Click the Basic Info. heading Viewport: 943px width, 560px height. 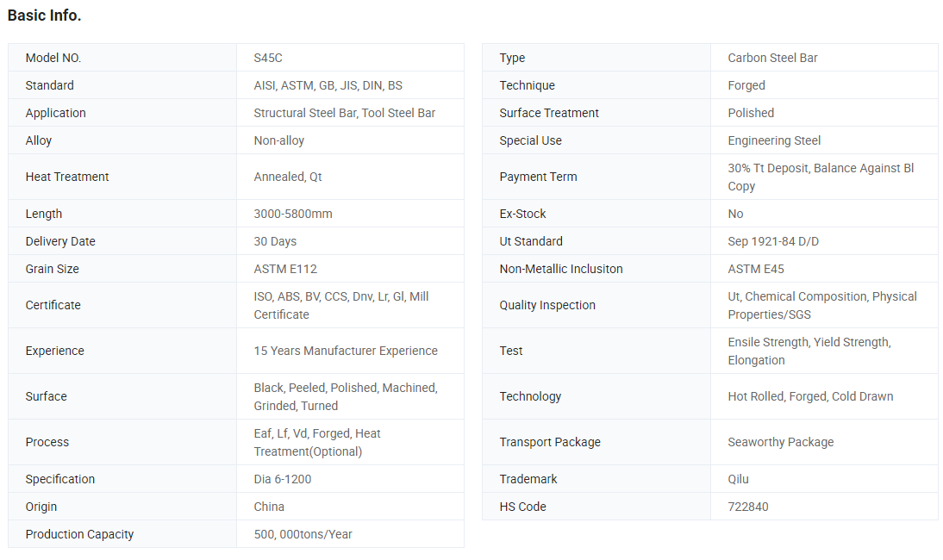[45, 16]
